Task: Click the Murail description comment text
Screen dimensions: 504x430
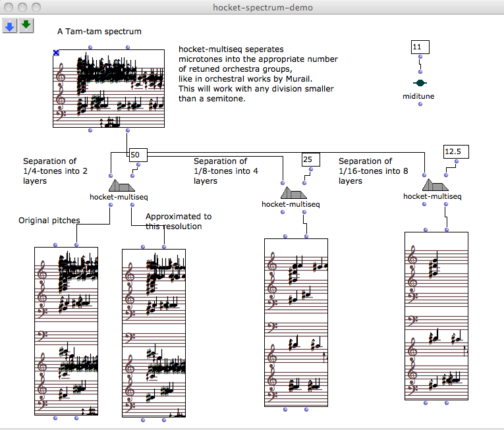Action: [257, 74]
